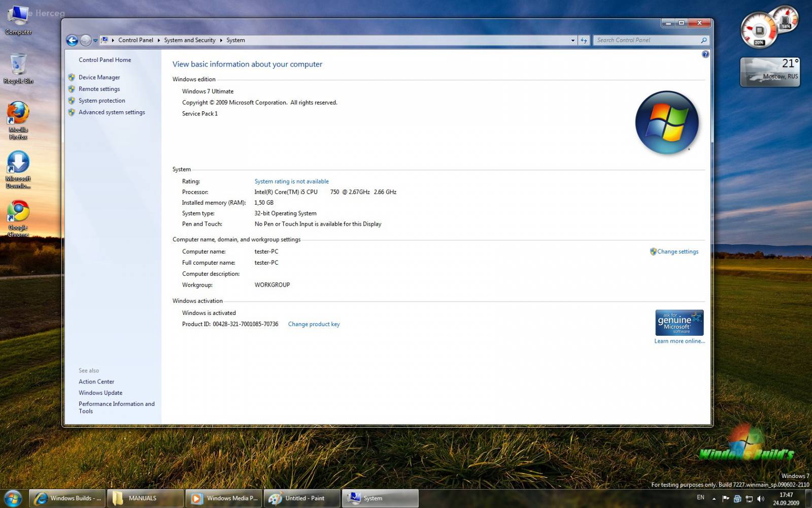This screenshot has height=508, width=812.
Task: Click the 'tester-PC' computer name value
Action: click(266, 251)
